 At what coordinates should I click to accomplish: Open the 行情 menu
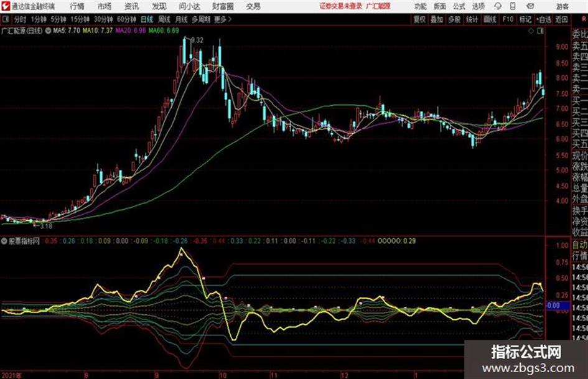coord(77,6)
